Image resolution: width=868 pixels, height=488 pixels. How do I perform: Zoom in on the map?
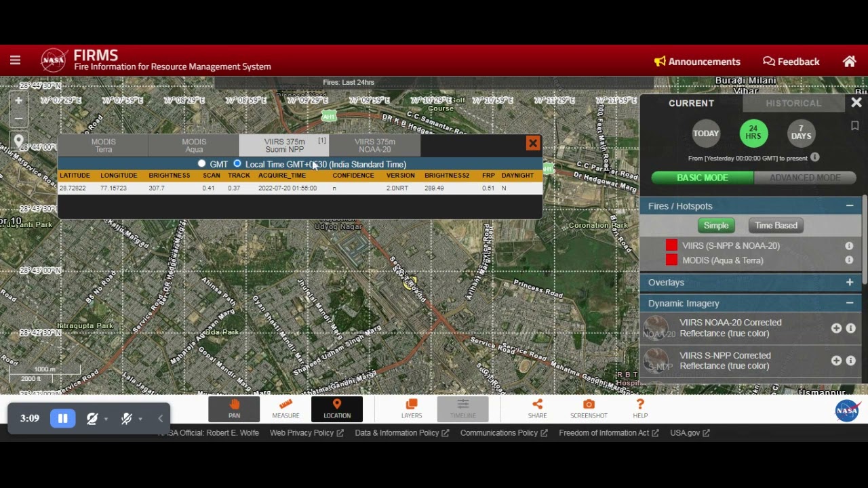click(x=18, y=101)
